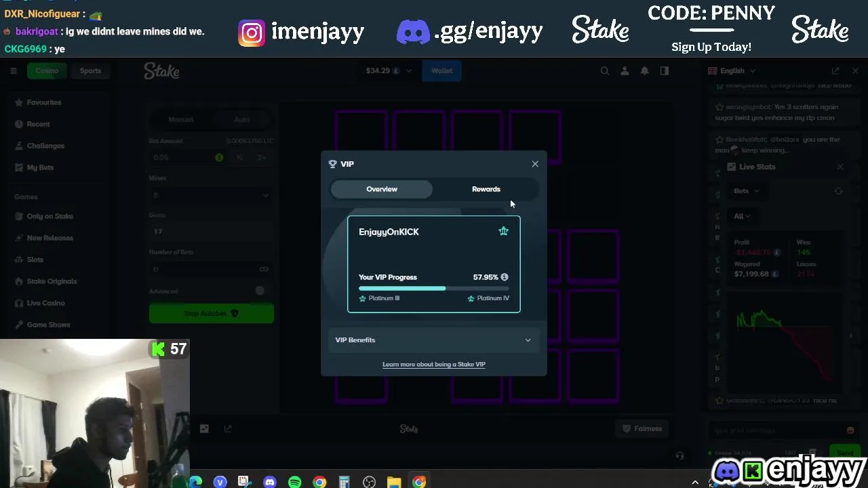868x488 pixels.
Task: Click the Live Stats profit chart
Action: (785, 342)
